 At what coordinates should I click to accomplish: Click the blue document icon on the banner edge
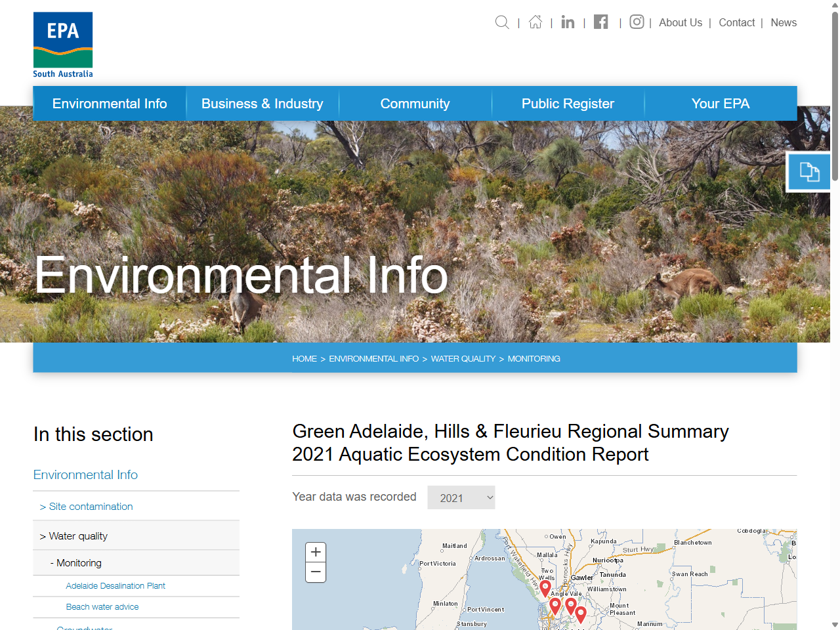[808, 171]
